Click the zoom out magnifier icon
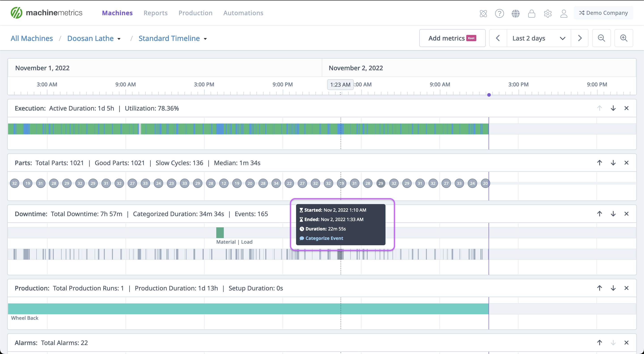 click(x=602, y=38)
